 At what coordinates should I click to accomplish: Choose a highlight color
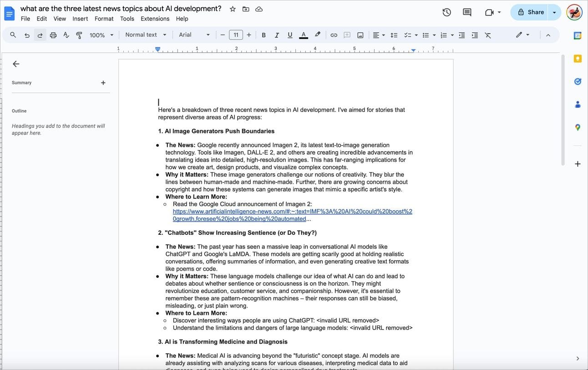[317, 35]
